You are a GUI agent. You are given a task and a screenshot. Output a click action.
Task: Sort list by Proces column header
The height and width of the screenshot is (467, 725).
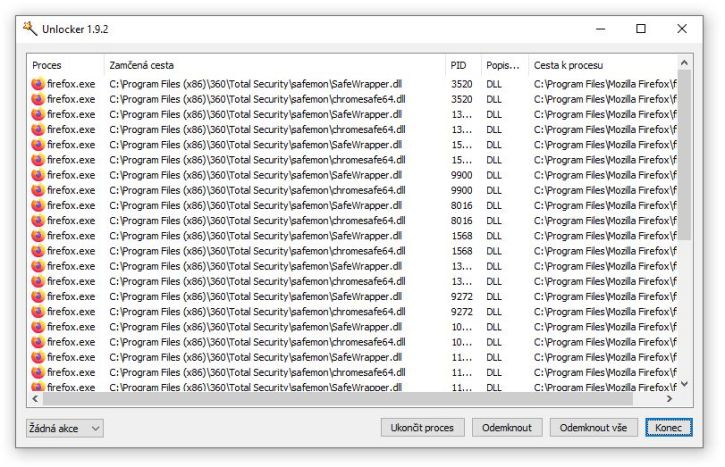66,65
